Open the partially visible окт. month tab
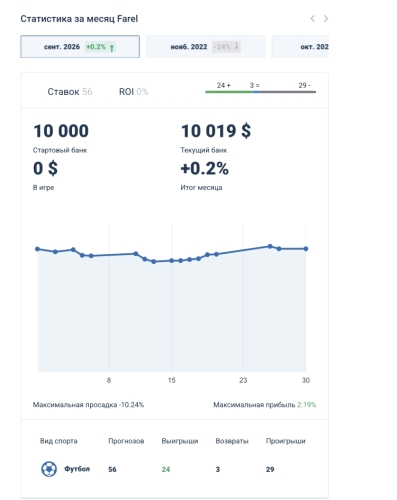The height and width of the screenshot is (500, 397). tap(300, 47)
